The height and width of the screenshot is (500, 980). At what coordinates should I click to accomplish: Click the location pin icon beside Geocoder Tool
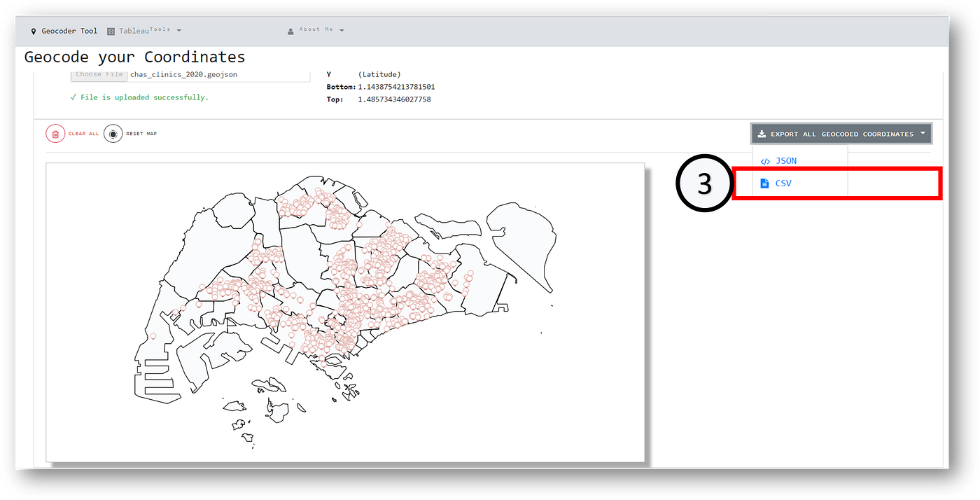tap(34, 30)
